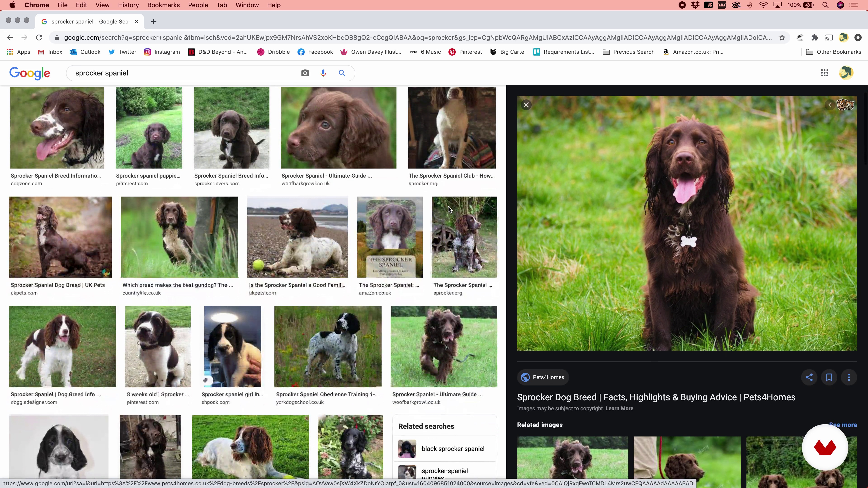Click See more related images
Viewport: 868px width, 488px height.
(843, 425)
